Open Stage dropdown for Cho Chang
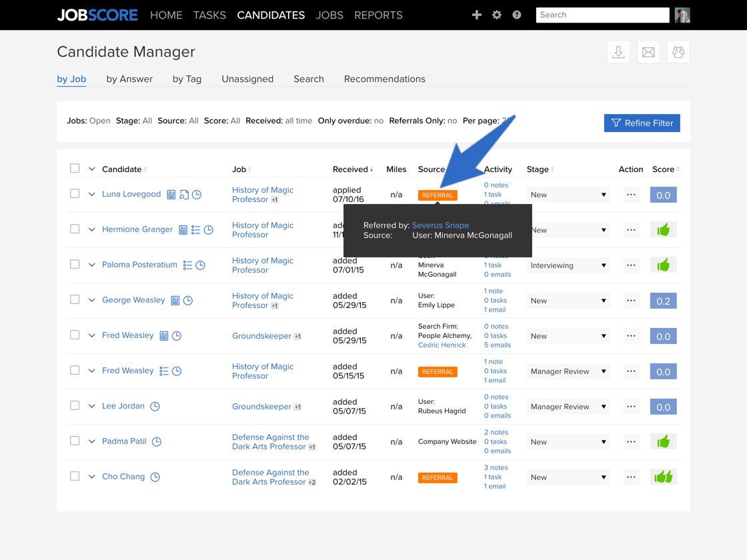 coord(568,477)
